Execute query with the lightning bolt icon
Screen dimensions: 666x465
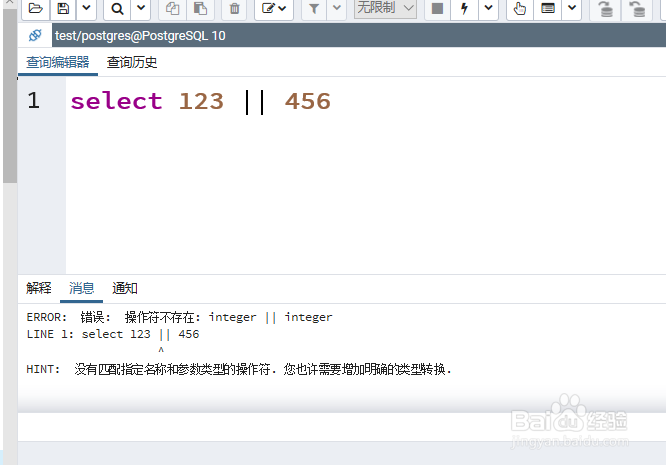[464, 8]
